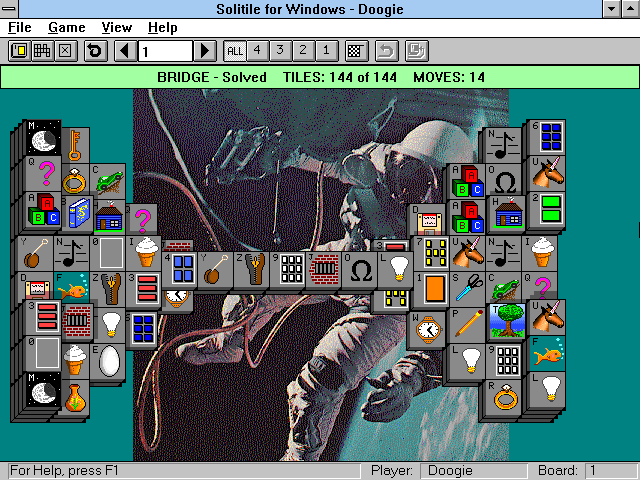Viewport: 640px width, 480px height.
Task: Select the green car tile on the right
Action: point(504,289)
